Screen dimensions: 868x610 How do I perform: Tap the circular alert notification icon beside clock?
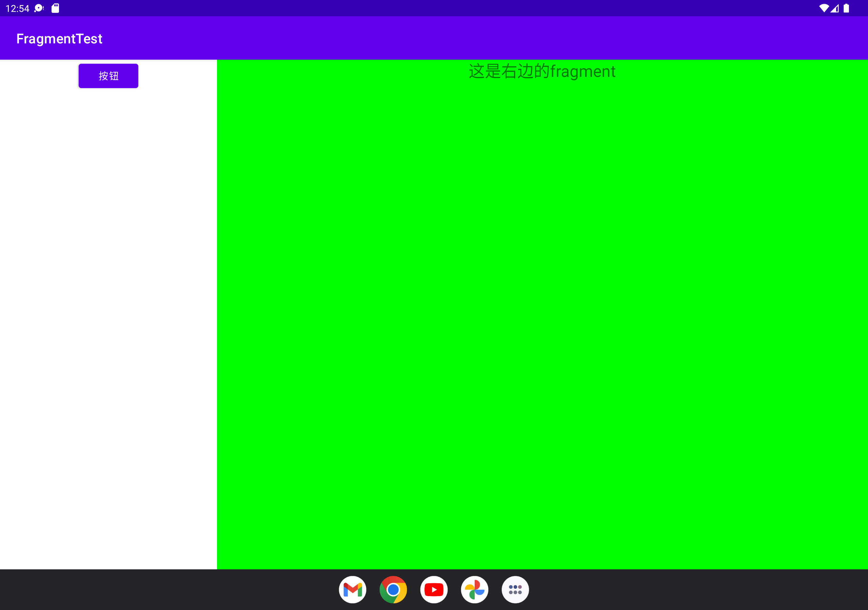click(x=39, y=8)
